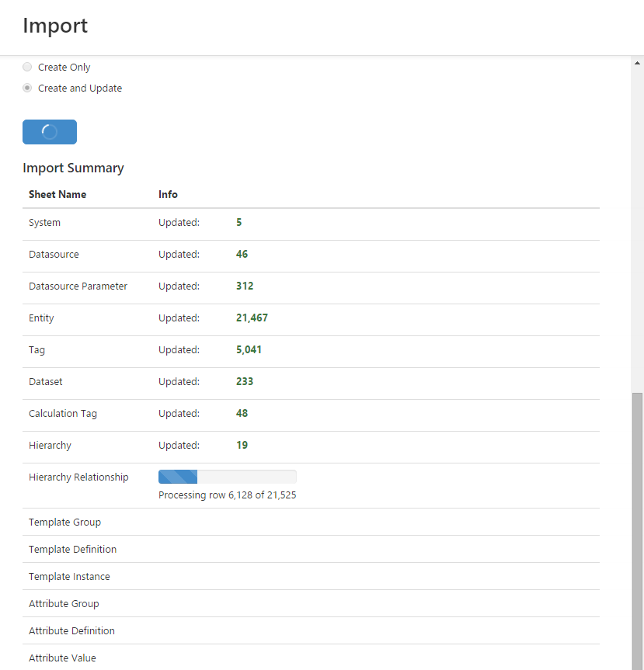Select the Template Instance row
Screen dimensions: 644x670
69,577
